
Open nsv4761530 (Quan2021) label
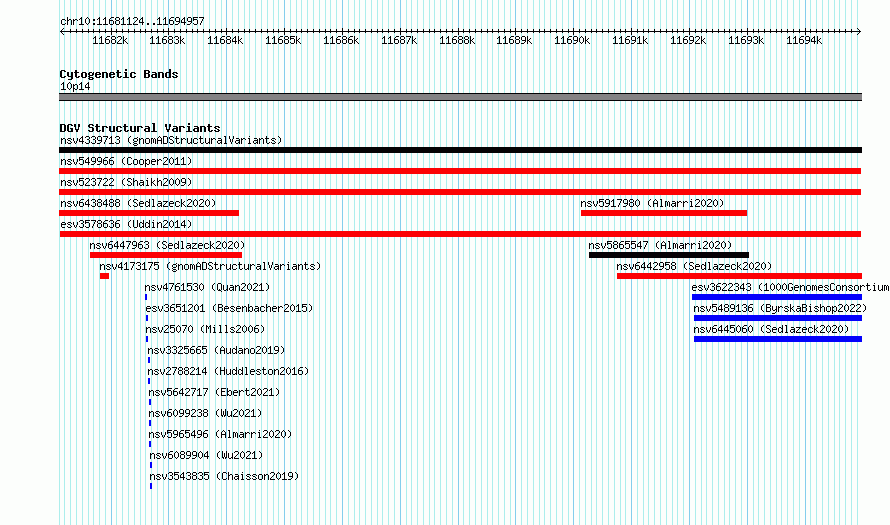click(207, 287)
